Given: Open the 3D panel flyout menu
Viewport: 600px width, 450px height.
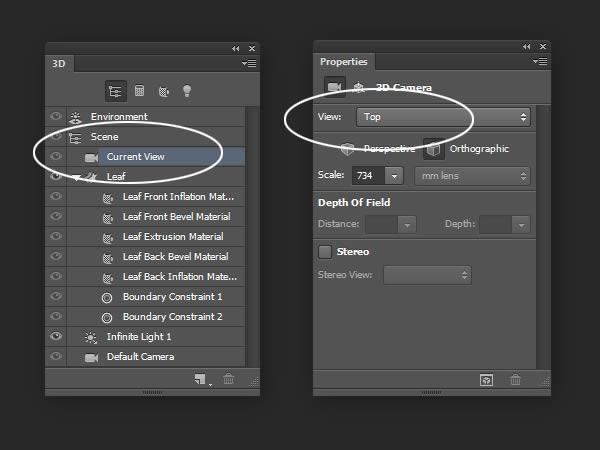Looking at the screenshot, I should tap(249, 64).
